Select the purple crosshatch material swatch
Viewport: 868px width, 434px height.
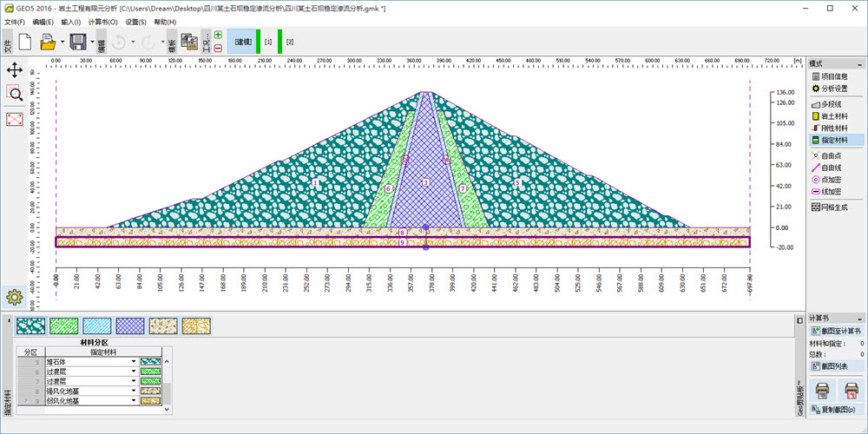[130, 326]
